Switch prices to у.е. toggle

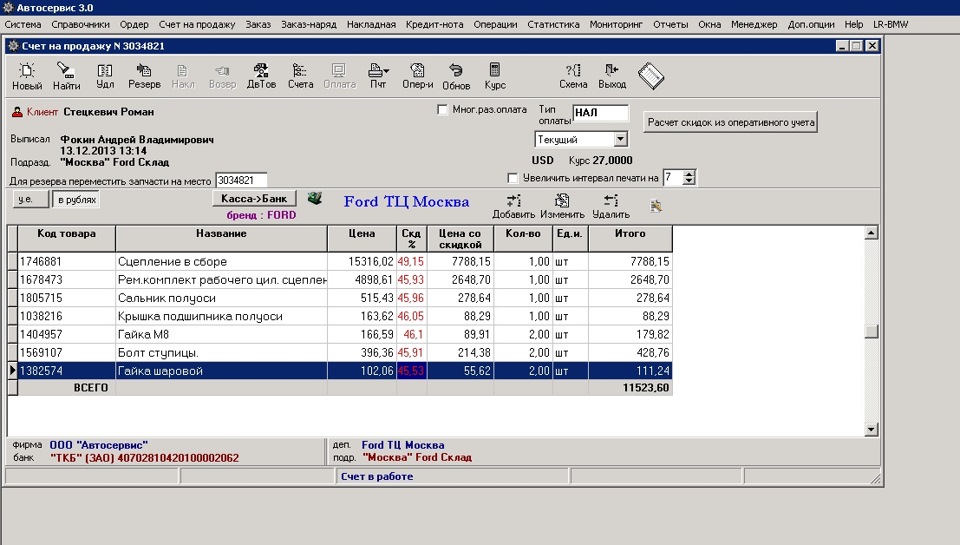(30, 199)
